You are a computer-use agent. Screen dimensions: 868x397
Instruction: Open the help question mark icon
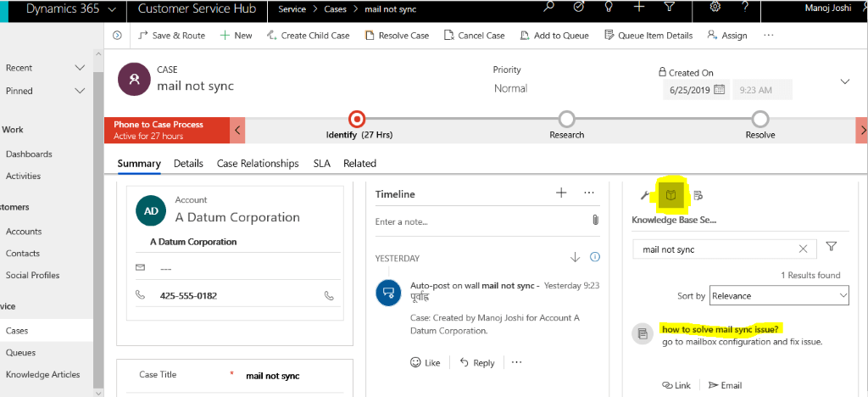point(745,7)
